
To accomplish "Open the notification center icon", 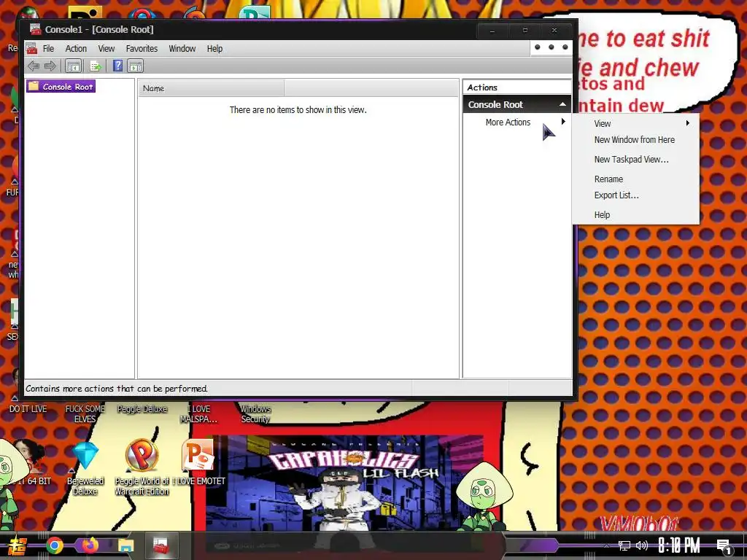I will click(724, 546).
